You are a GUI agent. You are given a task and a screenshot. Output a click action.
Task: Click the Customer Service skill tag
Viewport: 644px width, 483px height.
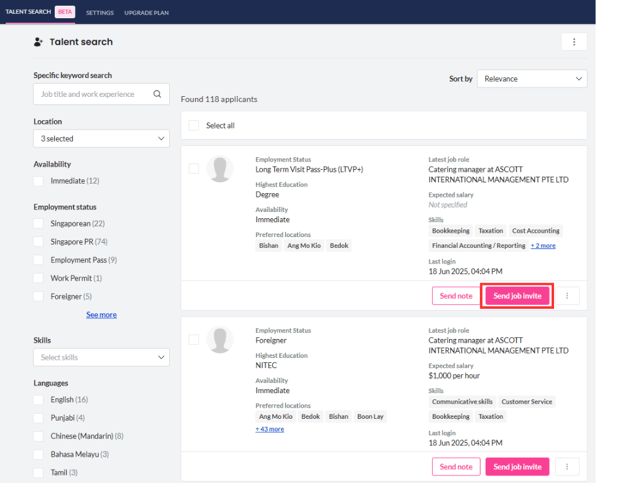(x=527, y=402)
